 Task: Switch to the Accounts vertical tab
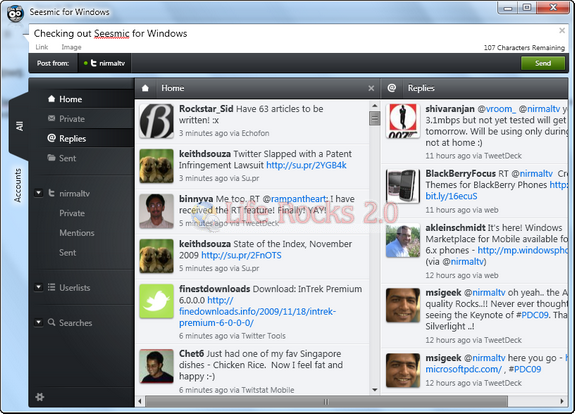[18, 186]
